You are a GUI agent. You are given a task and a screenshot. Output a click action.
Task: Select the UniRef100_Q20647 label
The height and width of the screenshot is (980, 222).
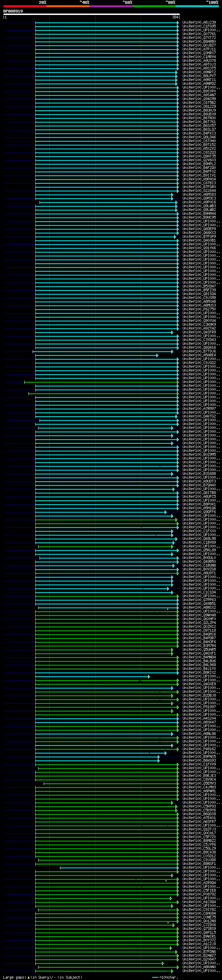(x=199, y=959)
